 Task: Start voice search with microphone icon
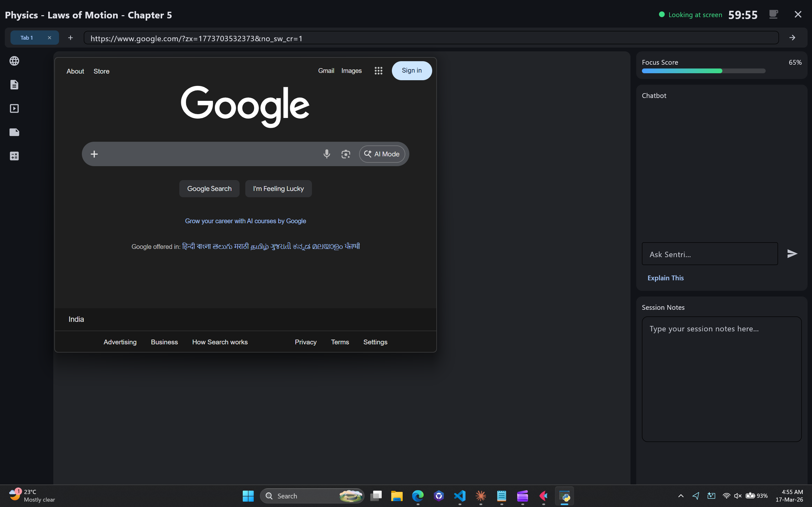[x=327, y=154]
